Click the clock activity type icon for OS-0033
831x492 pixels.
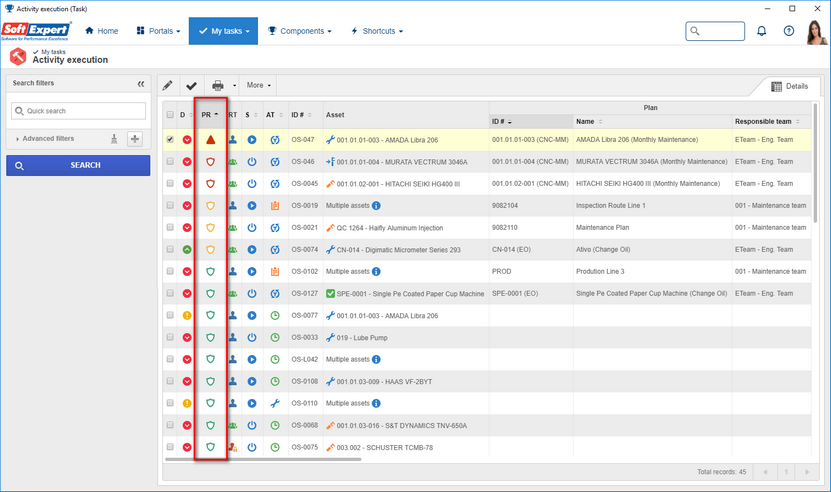[275, 337]
